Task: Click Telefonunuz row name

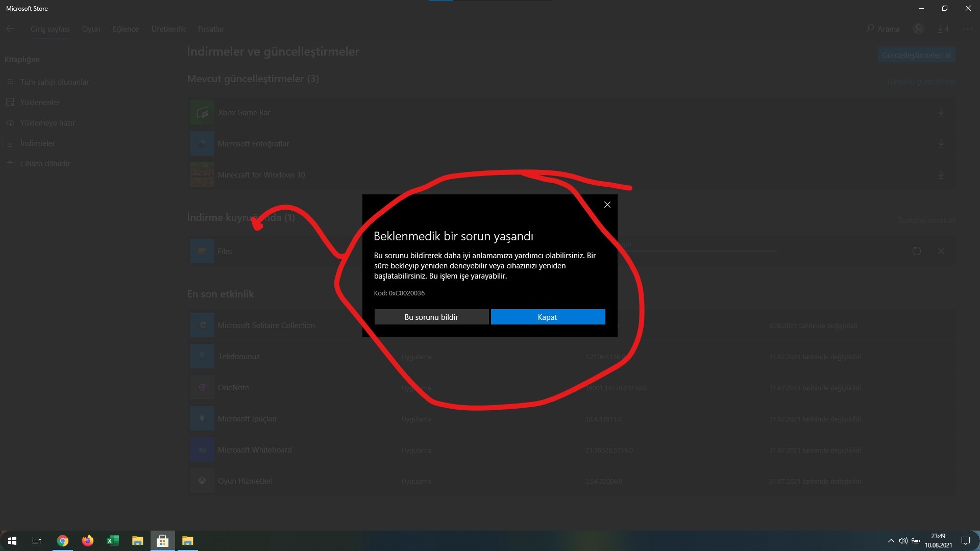Action: point(239,357)
